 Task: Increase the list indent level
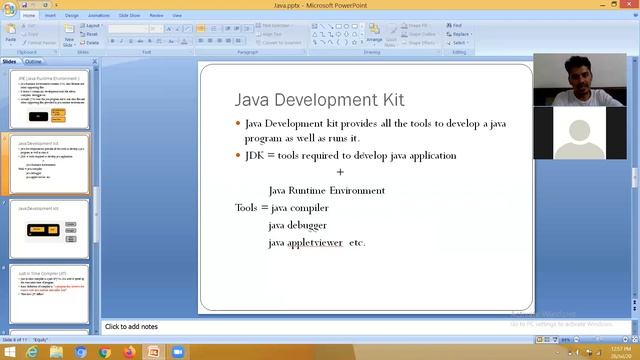click(237, 29)
